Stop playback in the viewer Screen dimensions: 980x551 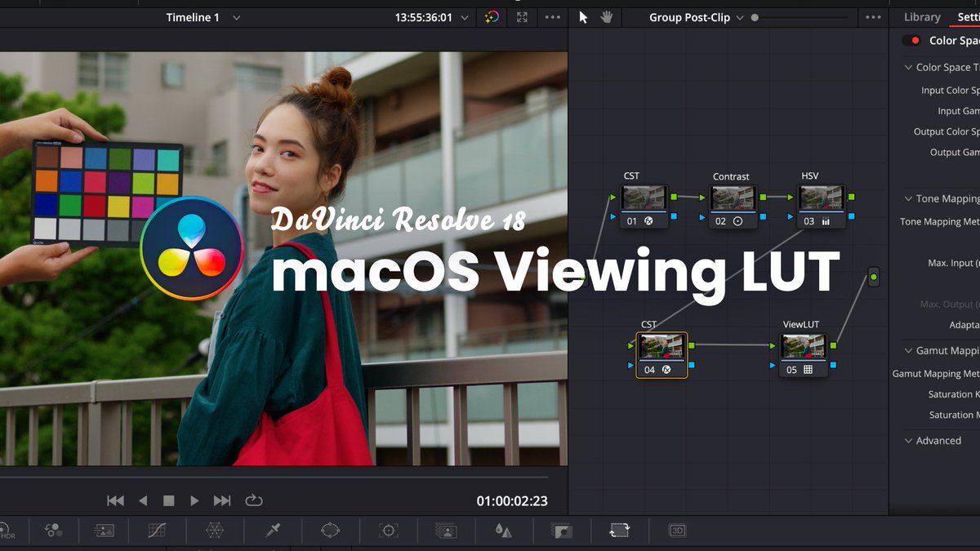click(169, 500)
